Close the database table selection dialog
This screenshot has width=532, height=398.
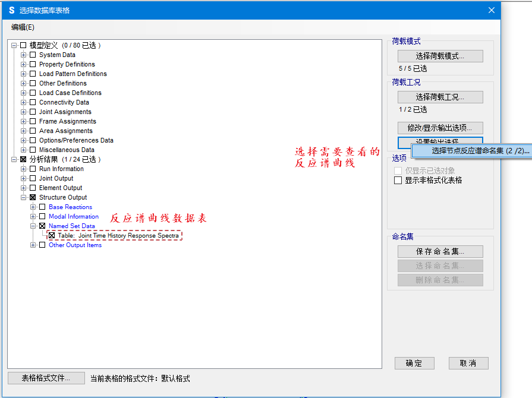click(492, 10)
